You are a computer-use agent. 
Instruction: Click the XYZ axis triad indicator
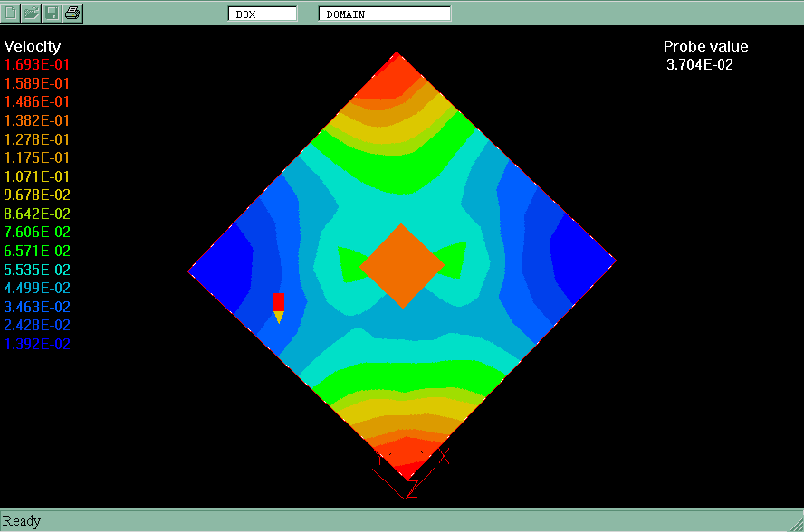(x=409, y=470)
